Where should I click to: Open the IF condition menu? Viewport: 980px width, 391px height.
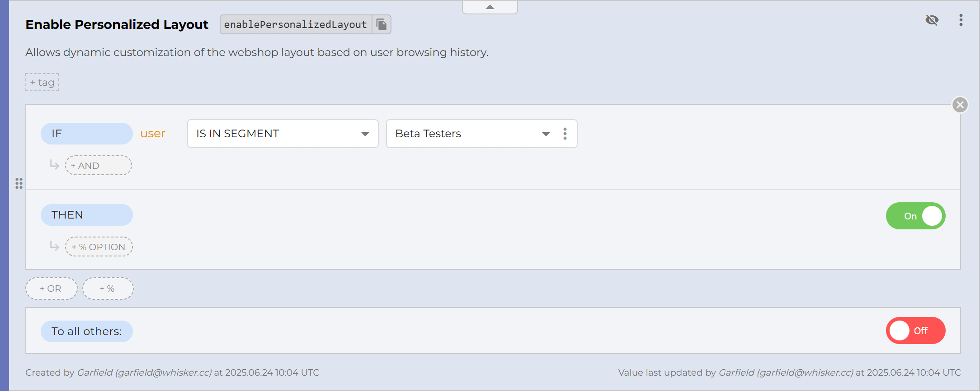coord(86,133)
